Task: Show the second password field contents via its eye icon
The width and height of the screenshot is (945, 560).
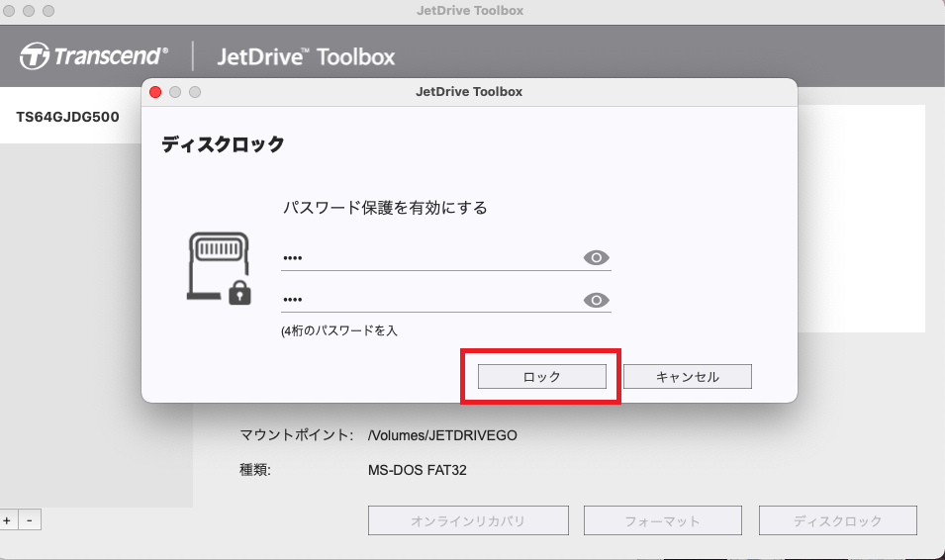Action: 596,300
